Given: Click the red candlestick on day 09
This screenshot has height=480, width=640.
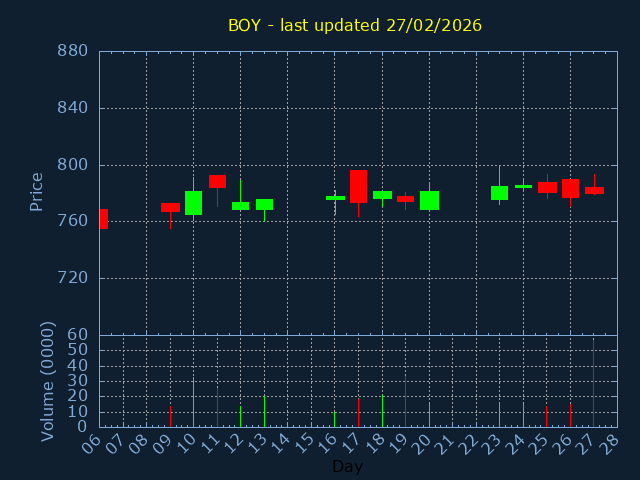Looking at the screenshot, I should tap(170, 207).
